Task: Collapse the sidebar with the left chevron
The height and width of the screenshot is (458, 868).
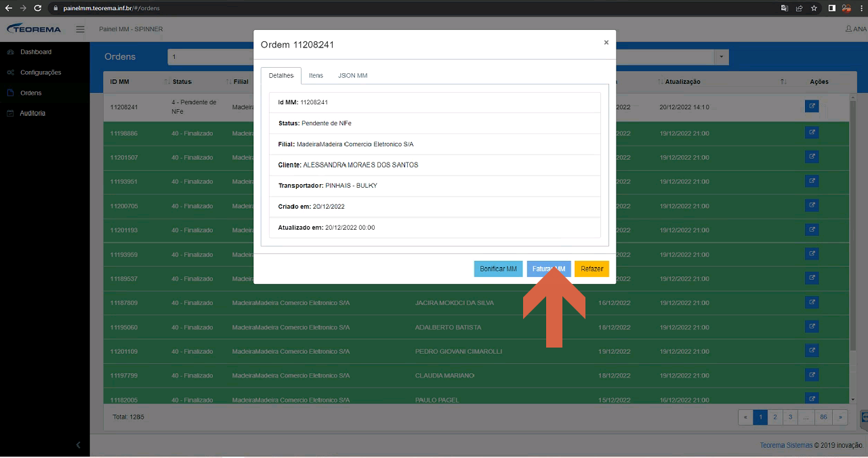Action: click(x=78, y=445)
